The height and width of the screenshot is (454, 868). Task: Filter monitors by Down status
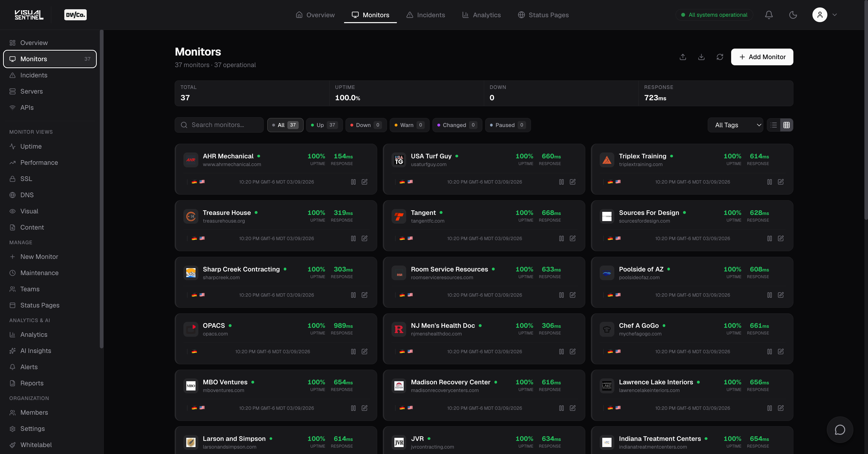point(365,125)
